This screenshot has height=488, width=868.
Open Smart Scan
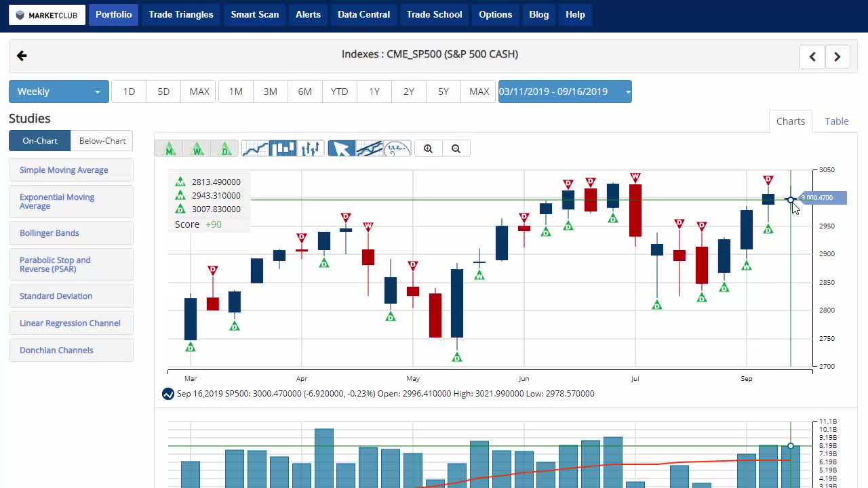[255, 14]
